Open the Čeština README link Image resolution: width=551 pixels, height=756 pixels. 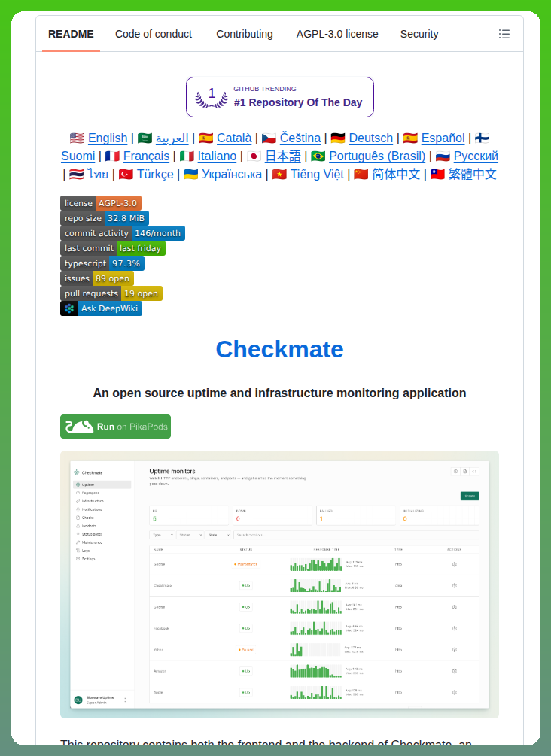[x=300, y=138]
